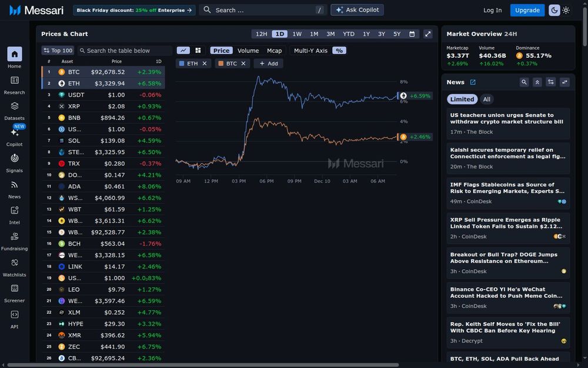Image resolution: width=588 pixels, height=368 pixels.
Task: Open the Top 100 filter dropdown
Action: coord(58,50)
